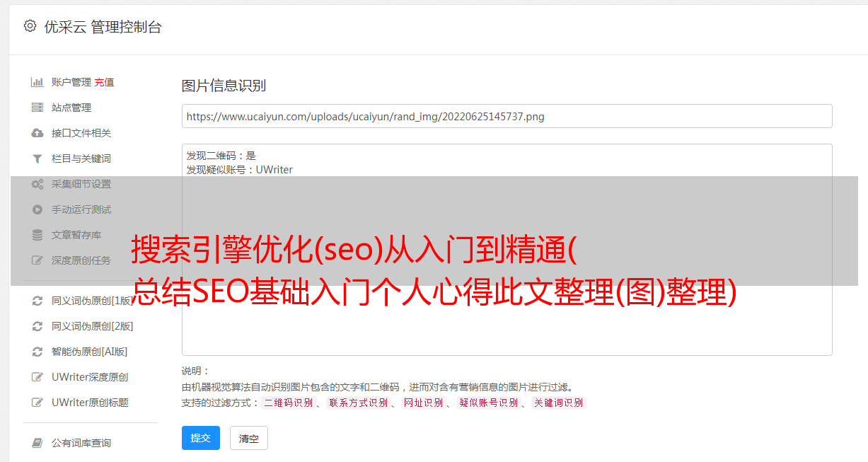The height and width of the screenshot is (462, 868).
Task: Click the 网址识别 tag
Action: point(423,403)
